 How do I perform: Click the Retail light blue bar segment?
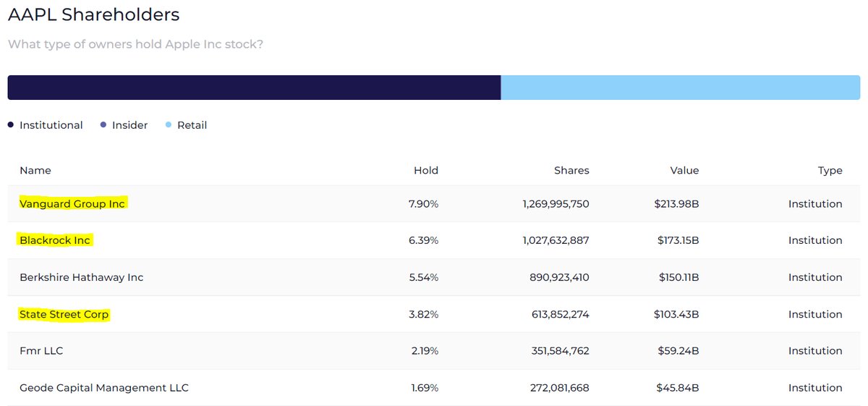click(681, 88)
